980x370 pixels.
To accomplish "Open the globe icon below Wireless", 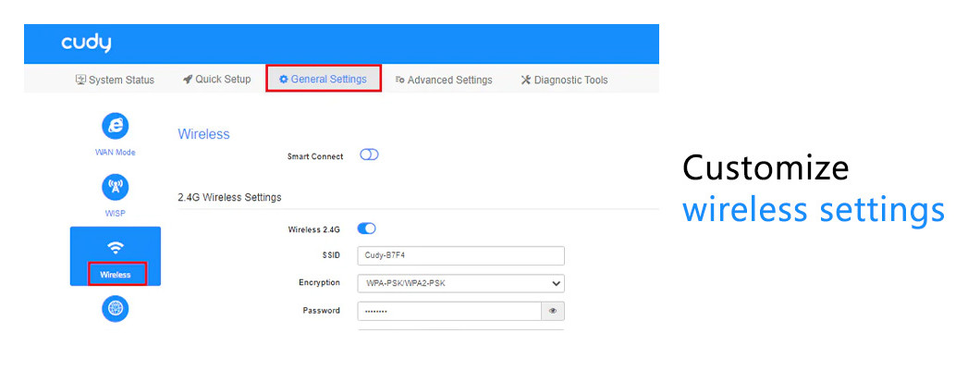I will click(x=115, y=309).
